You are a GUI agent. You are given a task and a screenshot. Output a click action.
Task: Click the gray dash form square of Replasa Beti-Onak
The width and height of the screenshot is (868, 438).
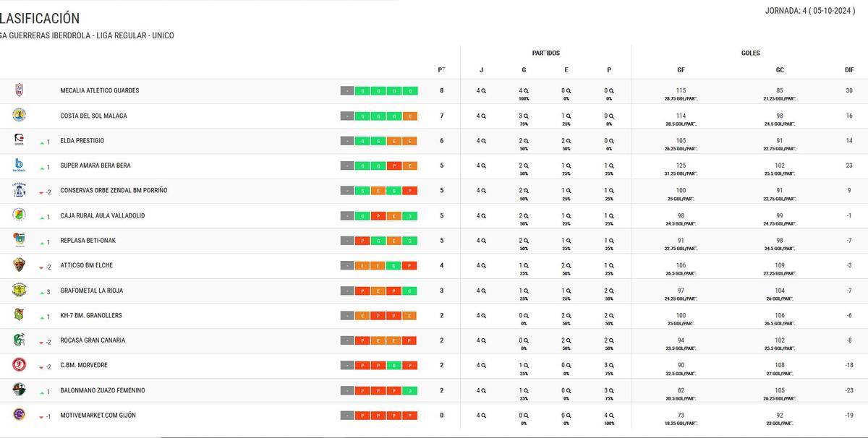[x=347, y=240]
